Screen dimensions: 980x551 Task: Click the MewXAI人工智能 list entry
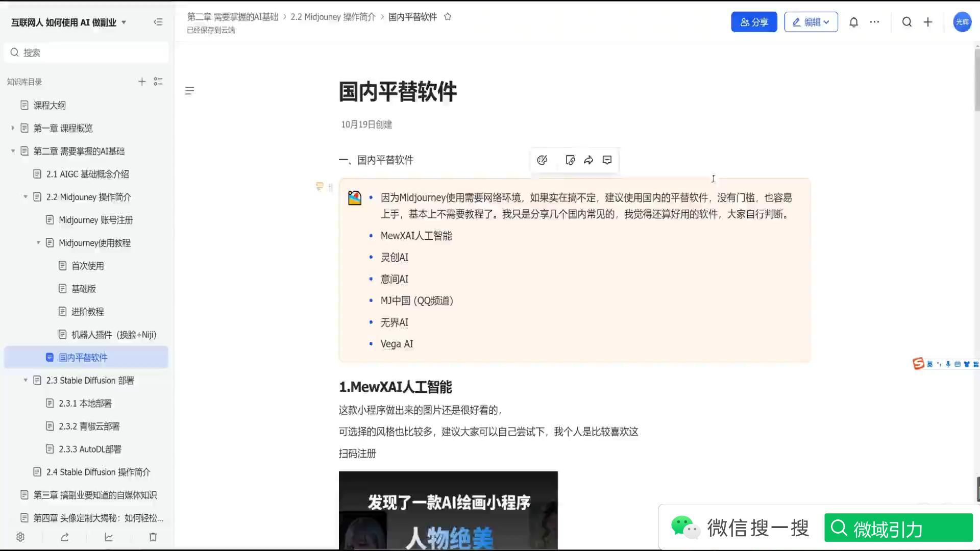[x=416, y=236]
